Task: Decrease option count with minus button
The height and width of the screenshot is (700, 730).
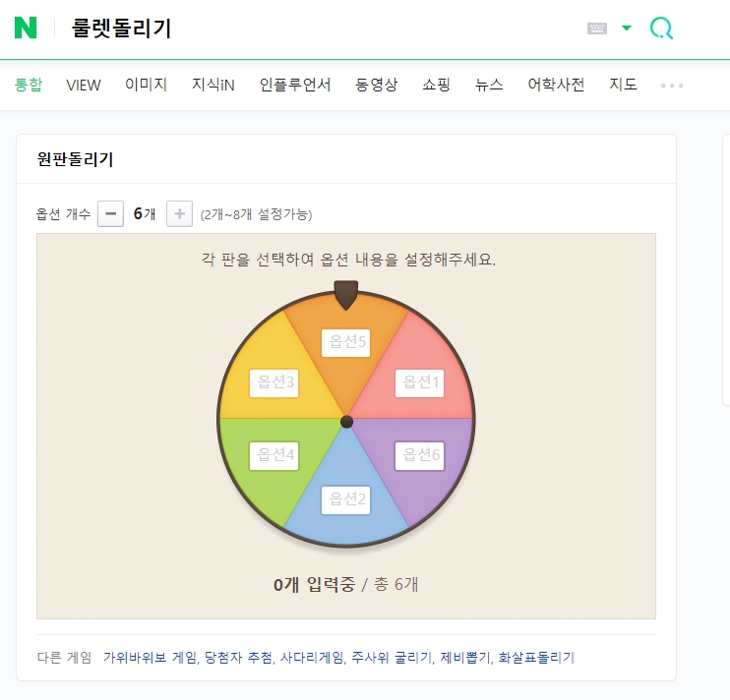Action: click(x=110, y=214)
